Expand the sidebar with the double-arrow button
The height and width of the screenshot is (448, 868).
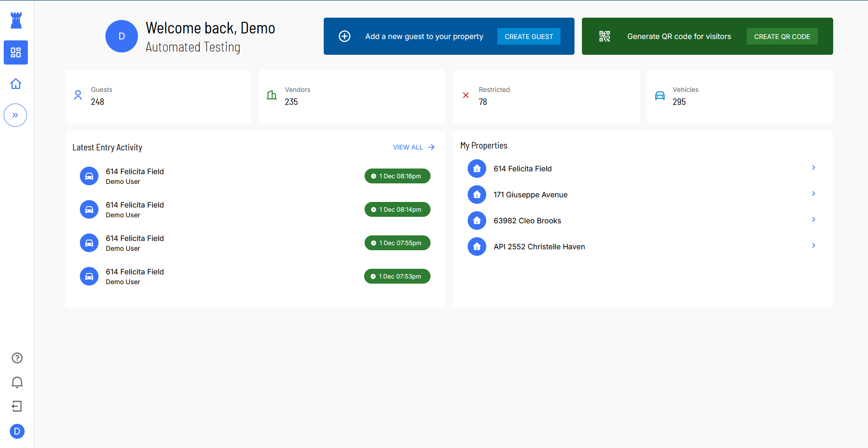[15, 115]
